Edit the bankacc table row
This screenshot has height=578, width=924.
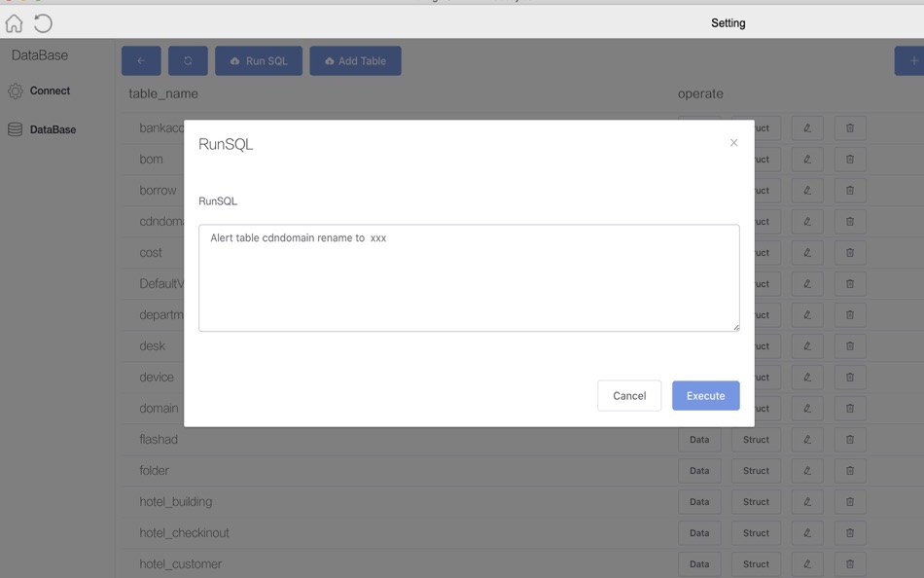coord(807,128)
